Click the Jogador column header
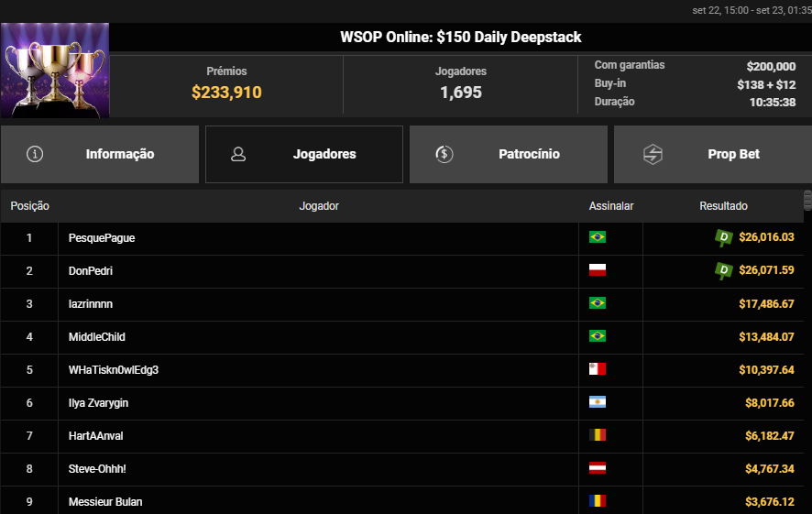This screenshot has height=514, width=812. click(319, 206)
